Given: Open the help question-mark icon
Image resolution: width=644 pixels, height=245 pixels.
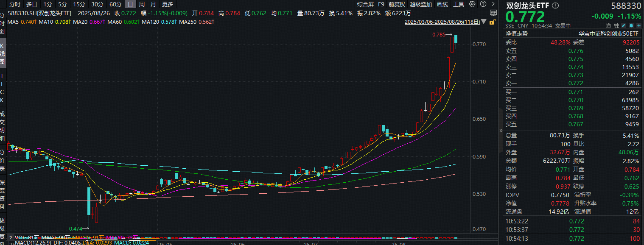Looking at the screenshot, I should tap(483, 4).
